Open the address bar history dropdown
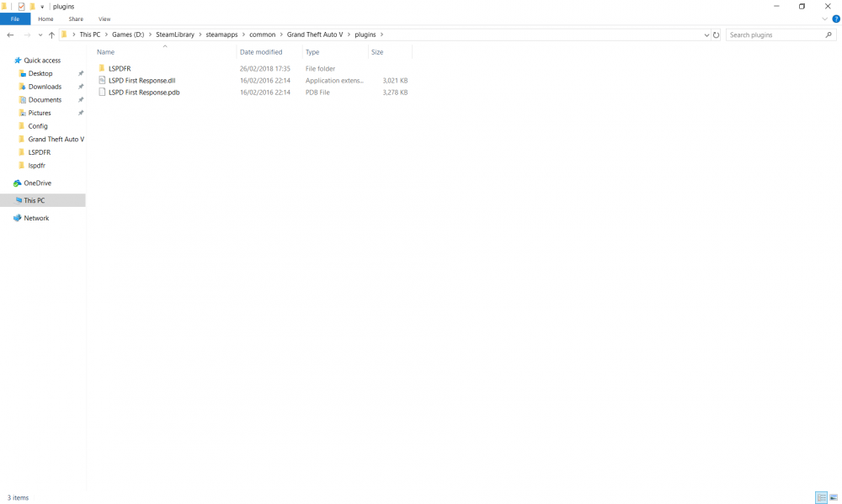Image resolution: width=842 pixels, height=504 pixels. click(x=706, y=34)
